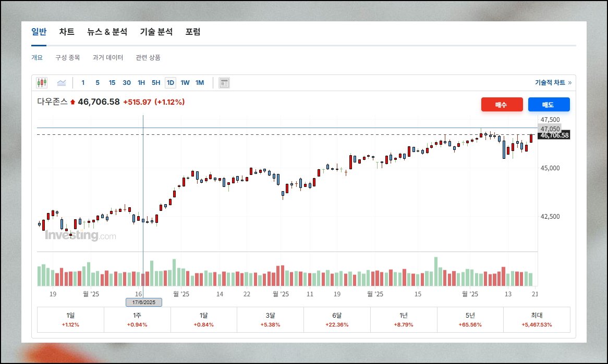Click the +515.97 price change value

coord(137,102)
